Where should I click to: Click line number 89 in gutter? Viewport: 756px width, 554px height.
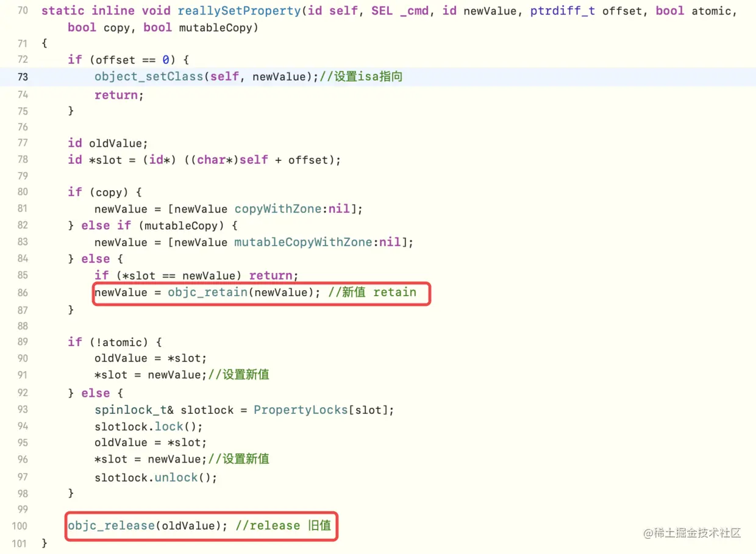pyautogui.click(x=22, y=342)
